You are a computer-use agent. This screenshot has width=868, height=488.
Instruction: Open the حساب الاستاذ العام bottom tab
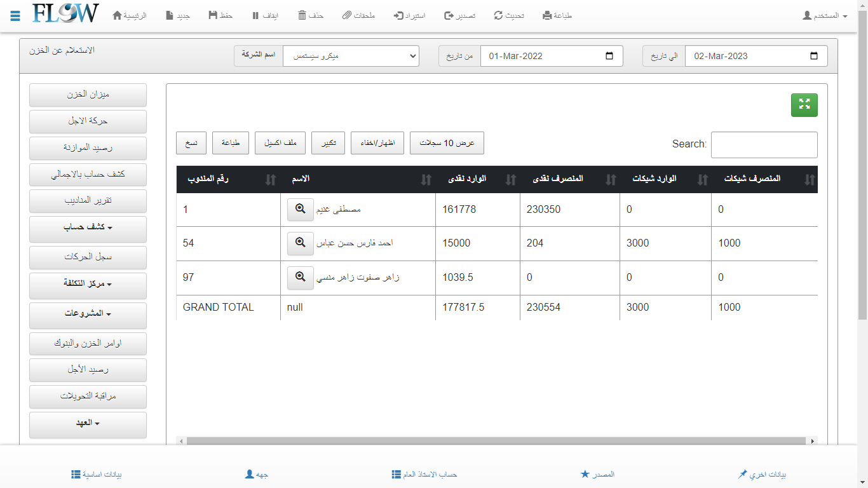[424, 474]
